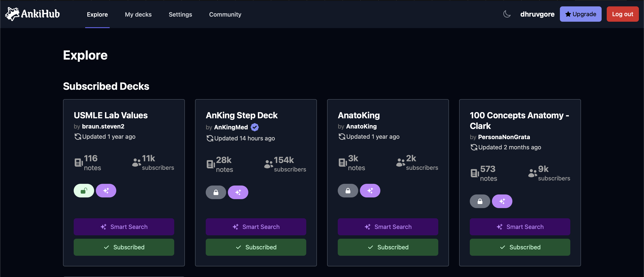Open the My decks tab
Image resolution: width=644 pixels, height=277 pixels.
(138, 14)
